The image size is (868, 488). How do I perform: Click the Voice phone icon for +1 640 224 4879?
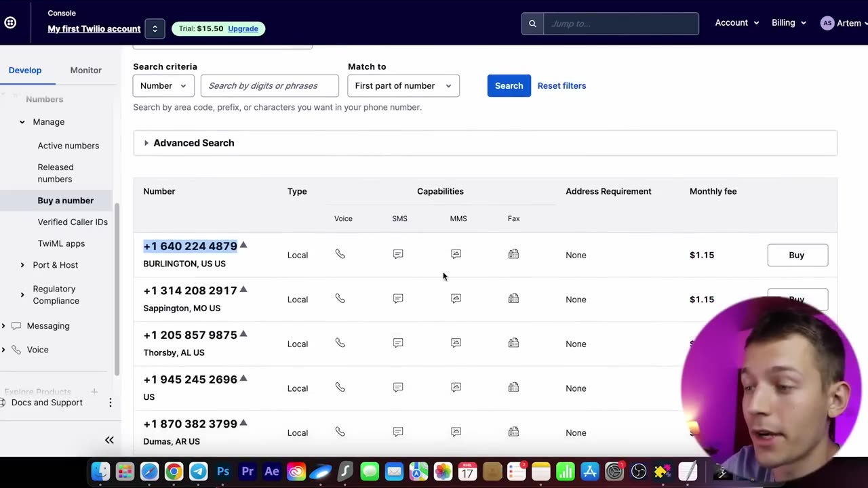point(340,254)
